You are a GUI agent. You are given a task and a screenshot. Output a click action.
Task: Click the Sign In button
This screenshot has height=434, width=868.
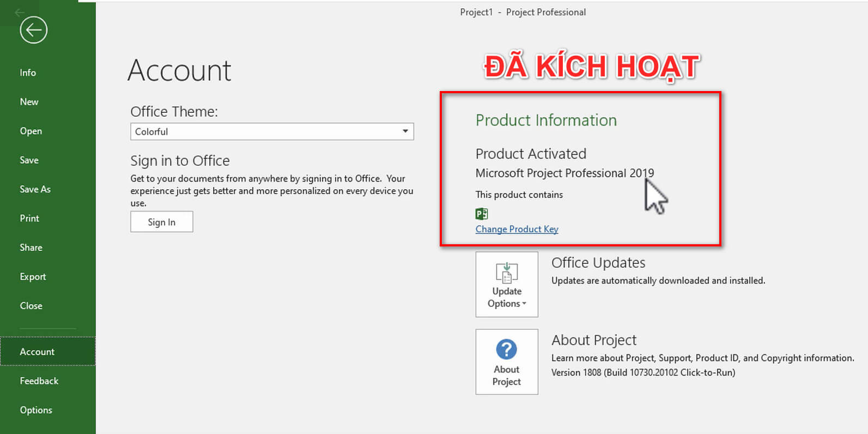click(162, 222)
